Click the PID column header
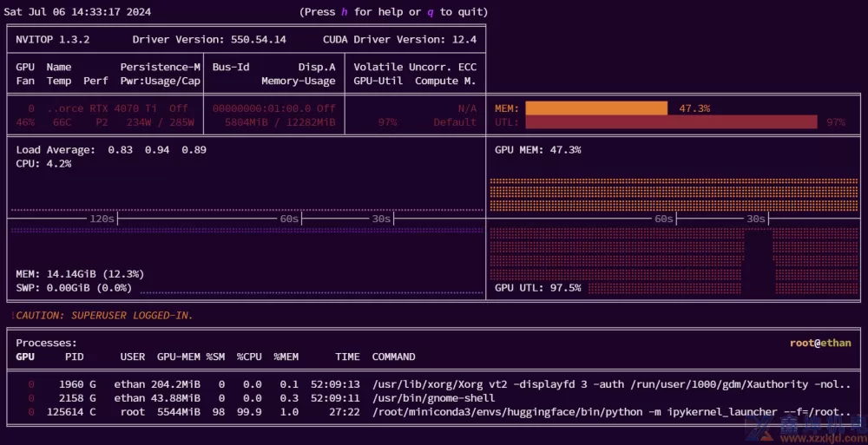Image resolution: width=868 pixels, height=445 pixels. (74, 357)
